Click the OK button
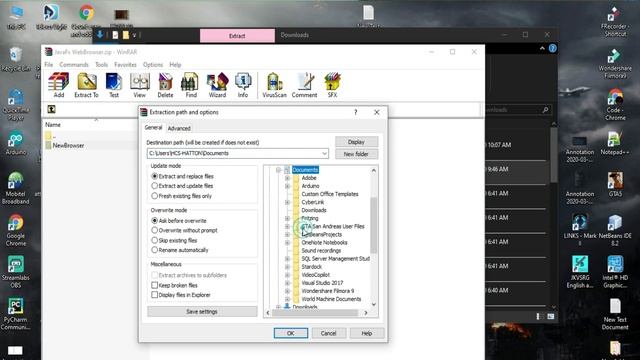Screen dimensions: 640x360 coord(291,333)
